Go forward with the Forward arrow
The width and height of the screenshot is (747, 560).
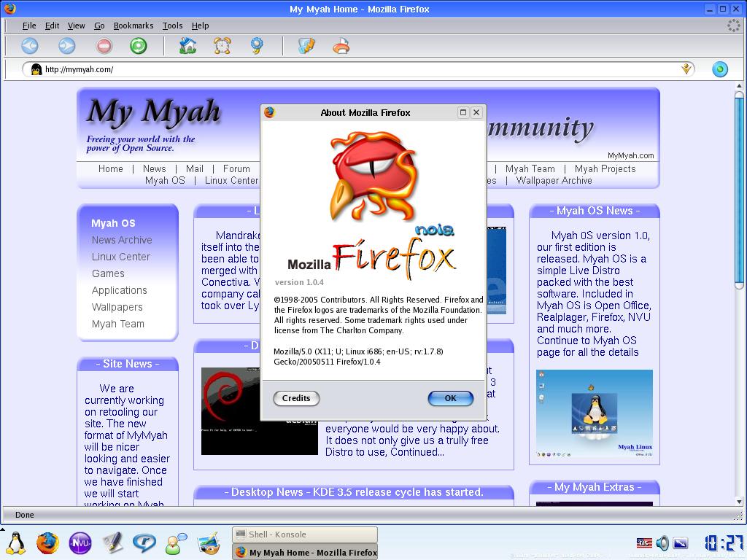[x=66, y=46]
